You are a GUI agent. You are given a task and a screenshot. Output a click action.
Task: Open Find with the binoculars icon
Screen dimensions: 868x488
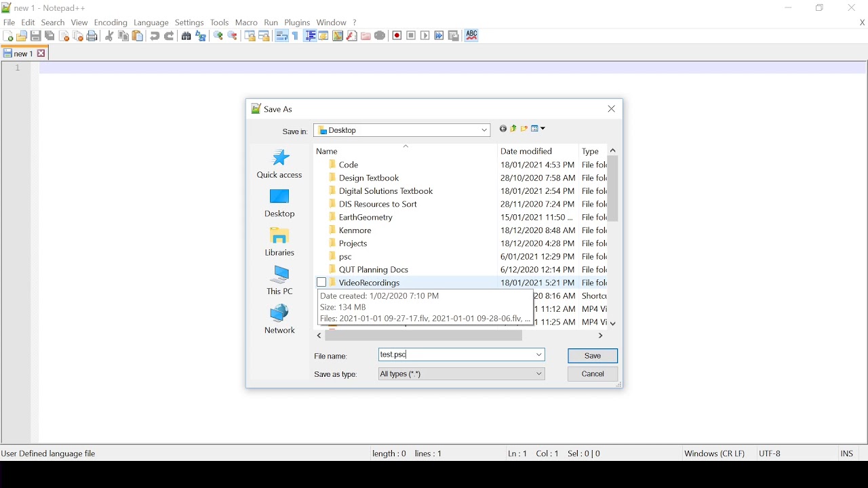[x=186, y=36]
